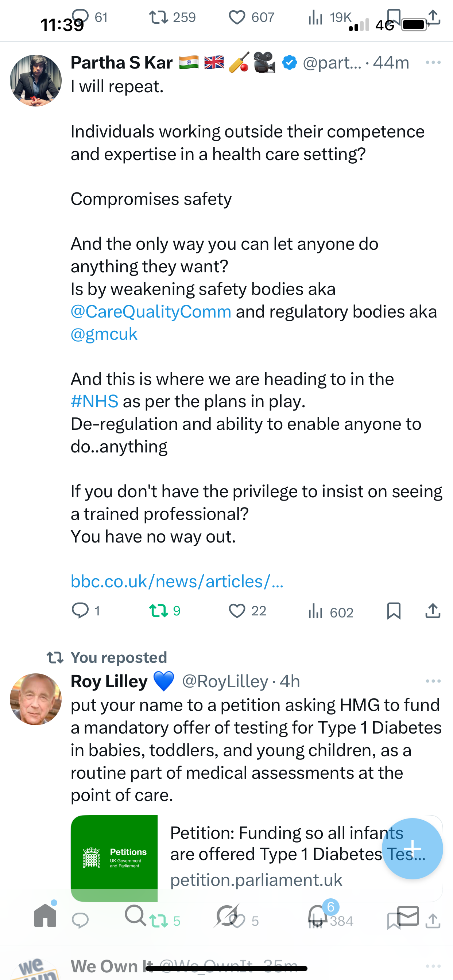Screen dimensions: 453x980
Task: Open more options for Partha S Kar's tweet
Action: 433,62
